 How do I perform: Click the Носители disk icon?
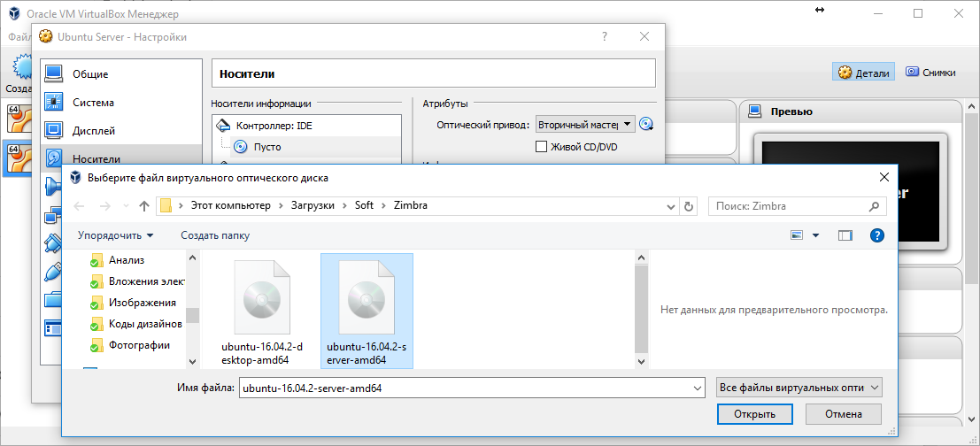[54, 158]
